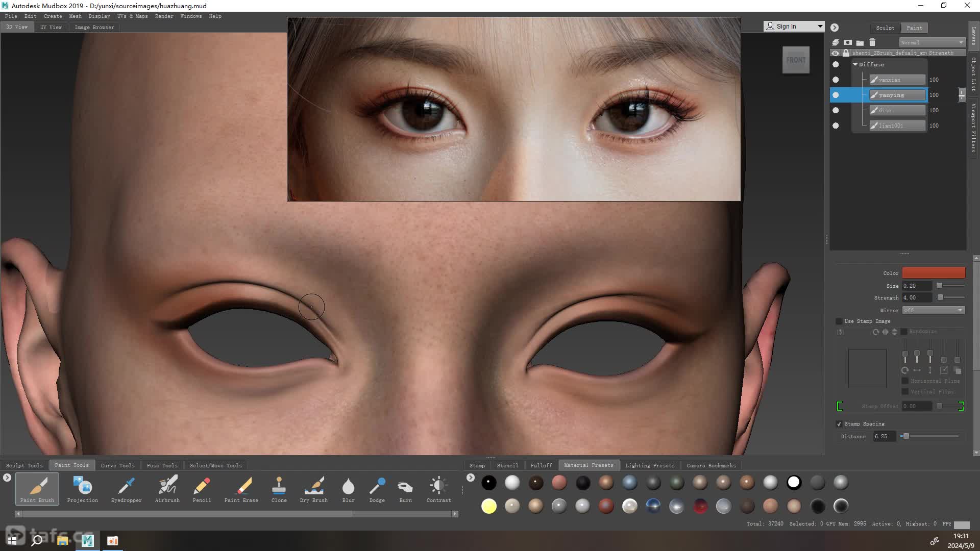Click the FRONT view cube
This screenshot has width=980, height=551.
tap(796, 60)
